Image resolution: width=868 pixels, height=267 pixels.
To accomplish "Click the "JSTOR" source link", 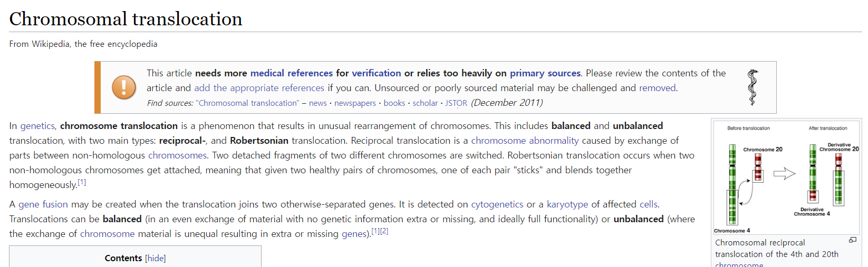I will 456,103.
